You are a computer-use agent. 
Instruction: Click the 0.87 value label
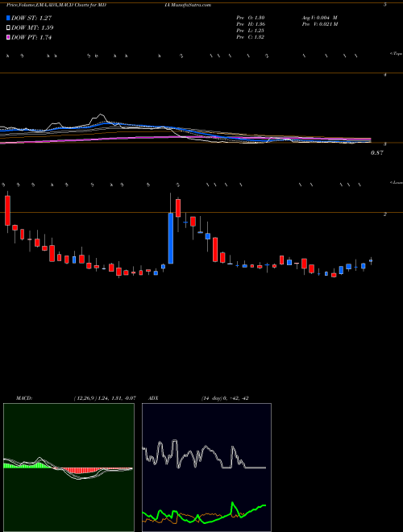click(x=377, y=153)
